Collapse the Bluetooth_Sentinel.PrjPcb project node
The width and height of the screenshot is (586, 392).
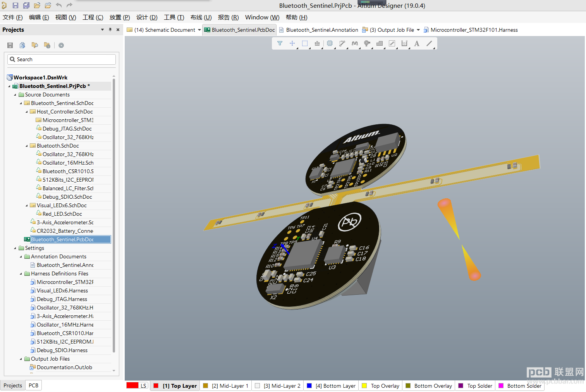click(x=9, y=86)
